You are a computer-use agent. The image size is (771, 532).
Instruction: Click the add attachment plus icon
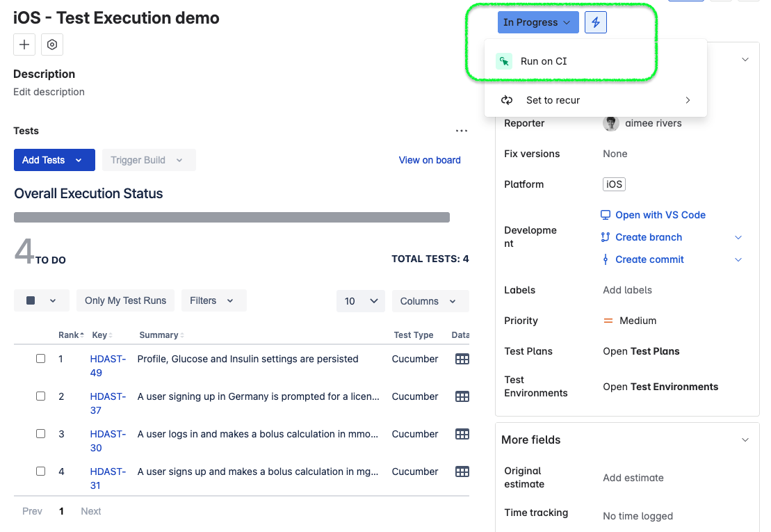(x=24, y=44)
